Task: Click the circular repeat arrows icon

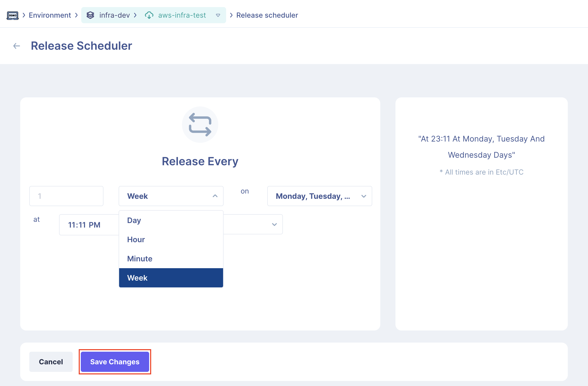Action: pyautogui.click(x=200, y=125)
